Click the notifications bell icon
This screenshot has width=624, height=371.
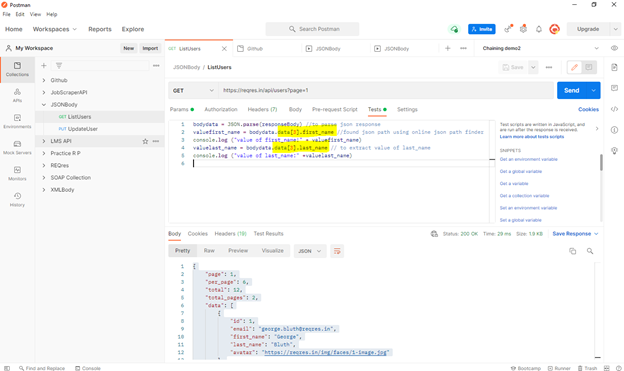tap(538, 29)
